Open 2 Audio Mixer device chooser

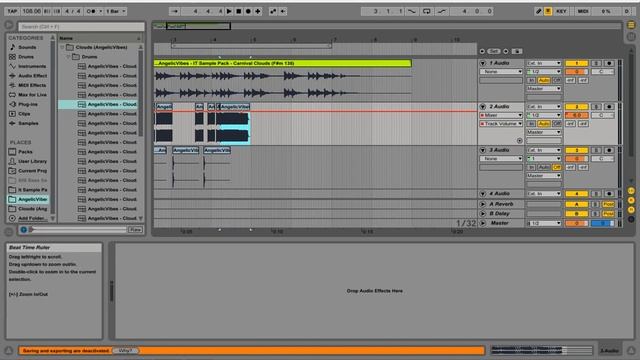[501, 115]
